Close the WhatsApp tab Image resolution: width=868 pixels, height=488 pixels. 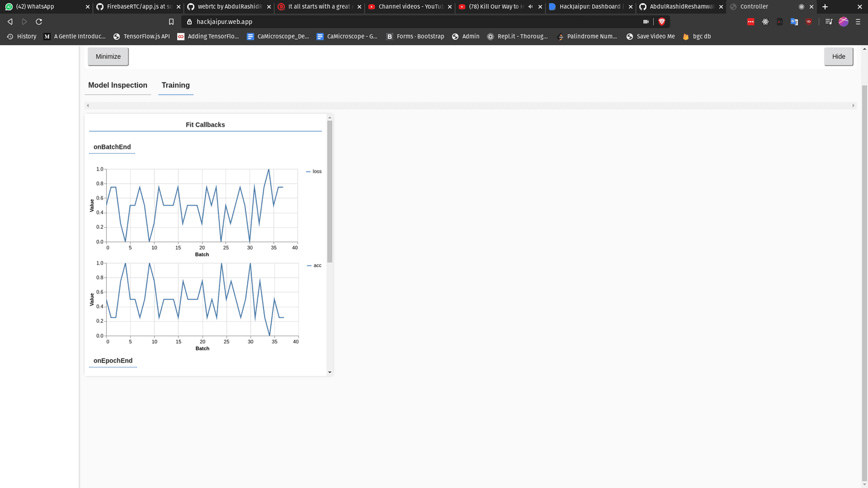pyautogui.click(x=88, y=7)
